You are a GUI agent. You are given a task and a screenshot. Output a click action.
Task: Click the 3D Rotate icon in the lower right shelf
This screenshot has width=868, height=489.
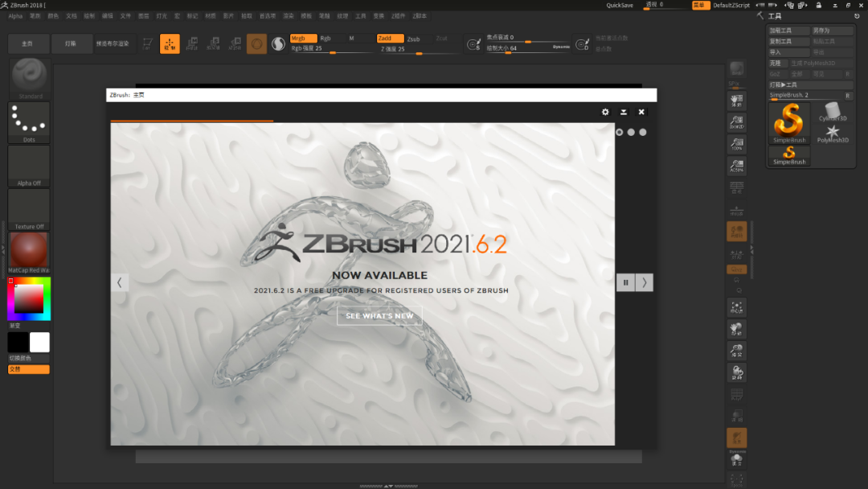[737, 372]
